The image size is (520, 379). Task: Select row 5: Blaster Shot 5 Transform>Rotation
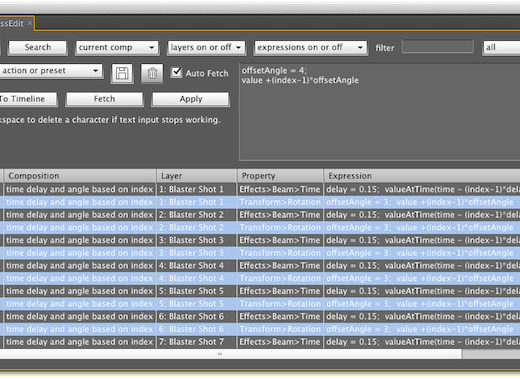pyautogui.click(x=260, y=304)
